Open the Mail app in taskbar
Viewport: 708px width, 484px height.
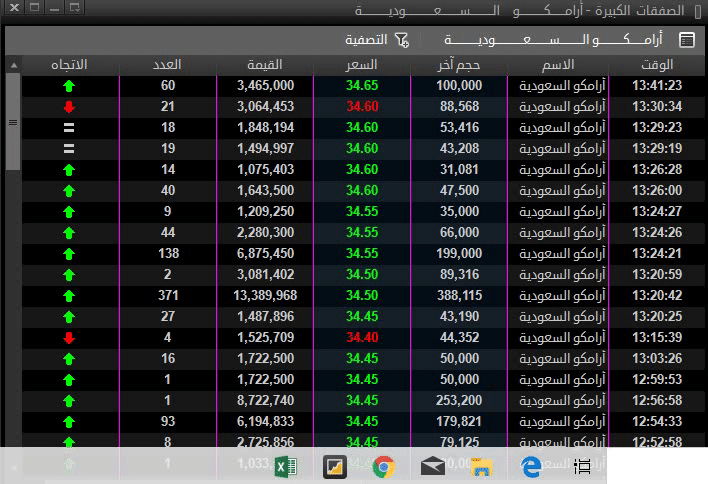coord(433,466)
